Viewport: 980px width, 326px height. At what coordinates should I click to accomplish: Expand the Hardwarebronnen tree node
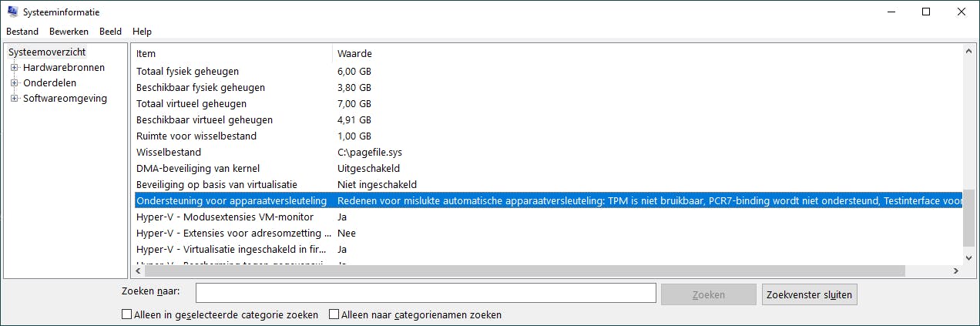pos(14,68)
